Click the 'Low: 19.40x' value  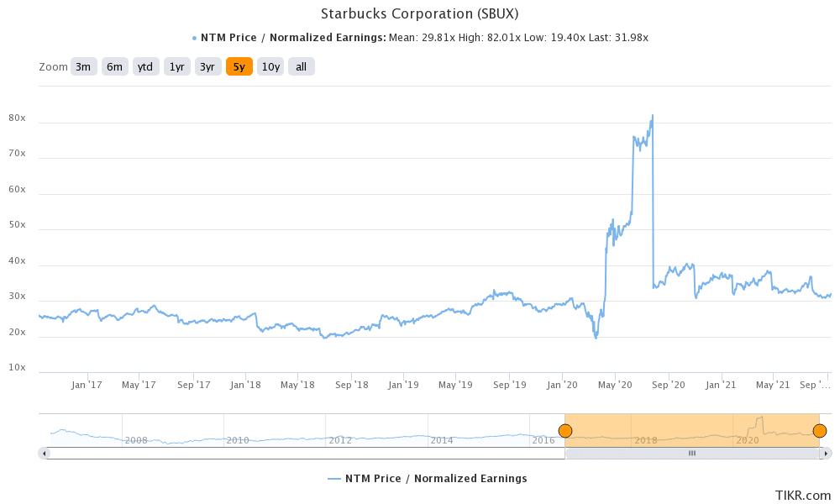point(554,38)
